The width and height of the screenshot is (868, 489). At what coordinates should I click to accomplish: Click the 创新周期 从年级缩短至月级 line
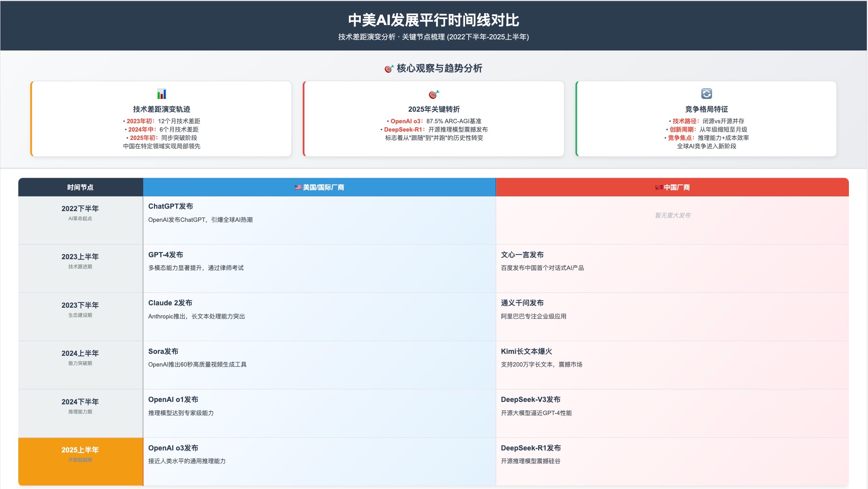click(x=706, y=130)
